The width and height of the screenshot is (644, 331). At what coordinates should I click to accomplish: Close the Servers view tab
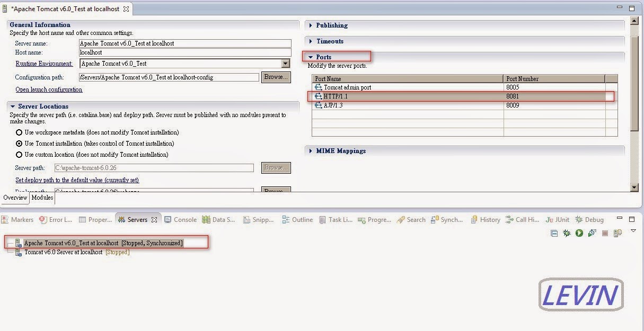154,220
